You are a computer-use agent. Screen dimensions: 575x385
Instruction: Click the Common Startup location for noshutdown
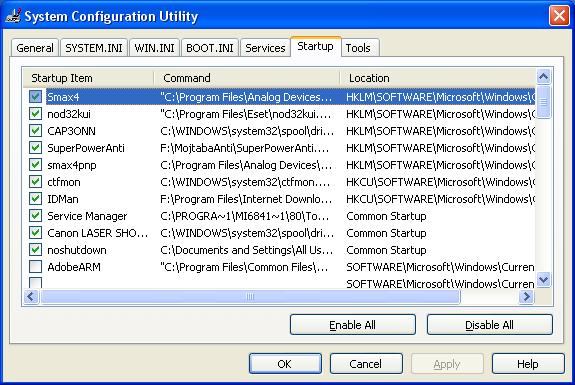(x=386, y=250)
